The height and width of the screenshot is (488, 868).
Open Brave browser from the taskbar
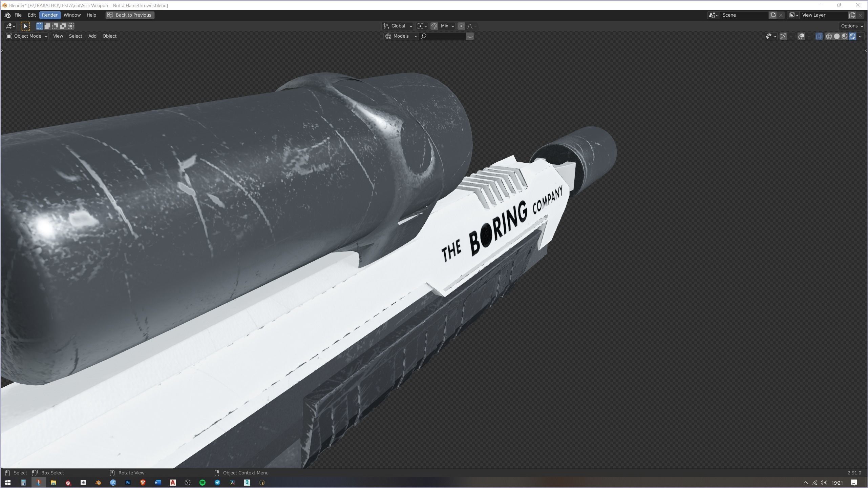click(143, 483)
